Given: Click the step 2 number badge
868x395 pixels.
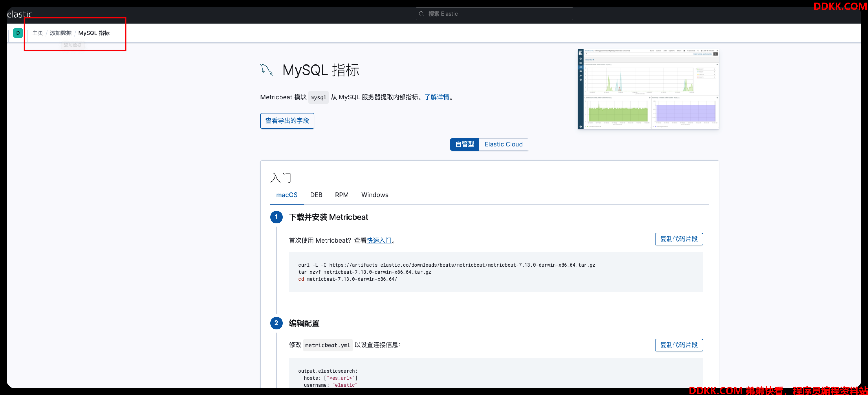Looking at the screenshot, I should click(x=276, y=323).
